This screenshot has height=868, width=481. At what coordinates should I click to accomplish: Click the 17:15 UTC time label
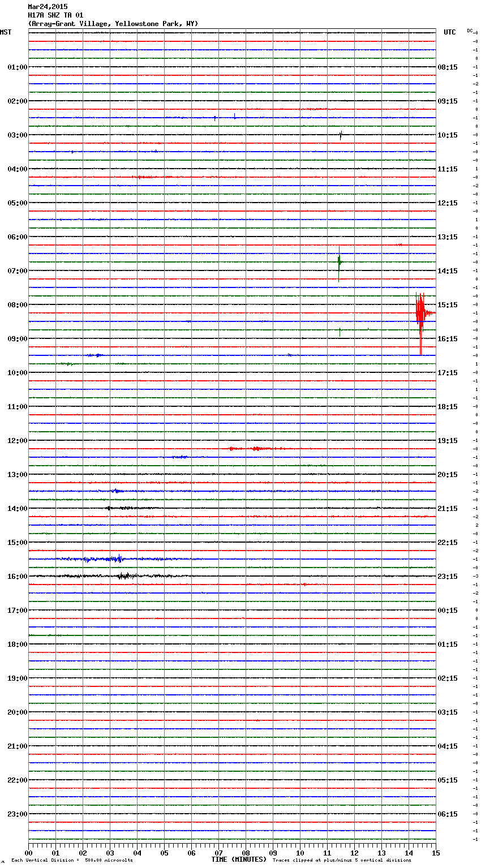point(448,373)
